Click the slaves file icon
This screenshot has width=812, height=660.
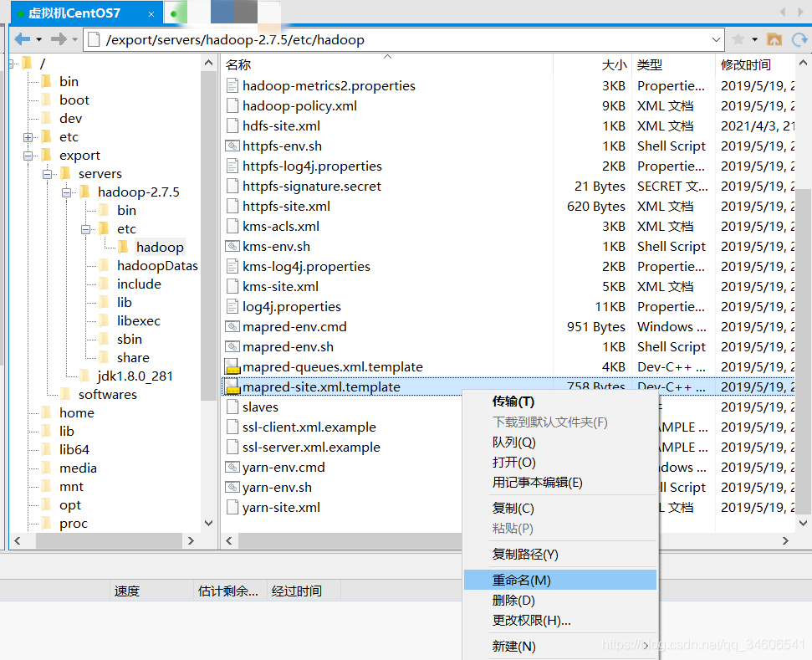coord(232,407)
